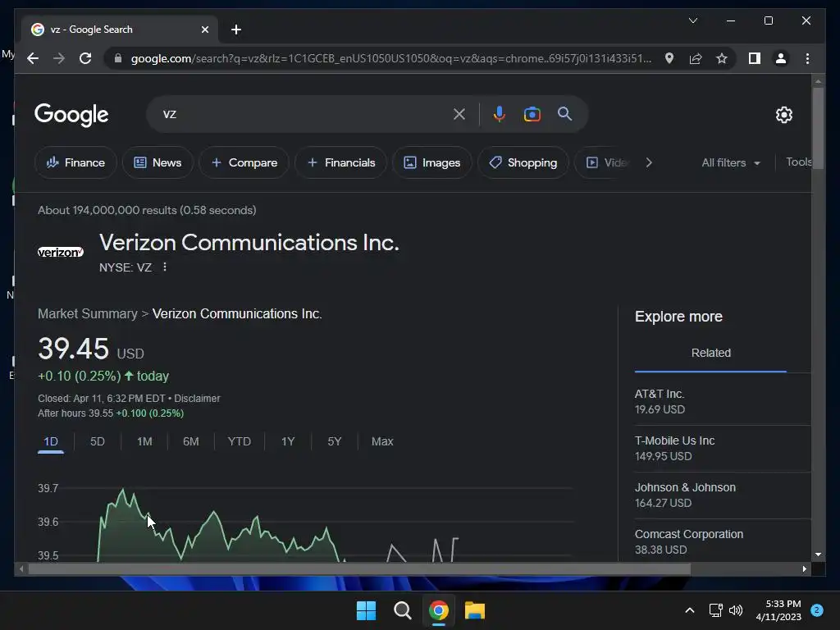
Task: Select the 5D chart range
Action: click(x=98, y=441)
